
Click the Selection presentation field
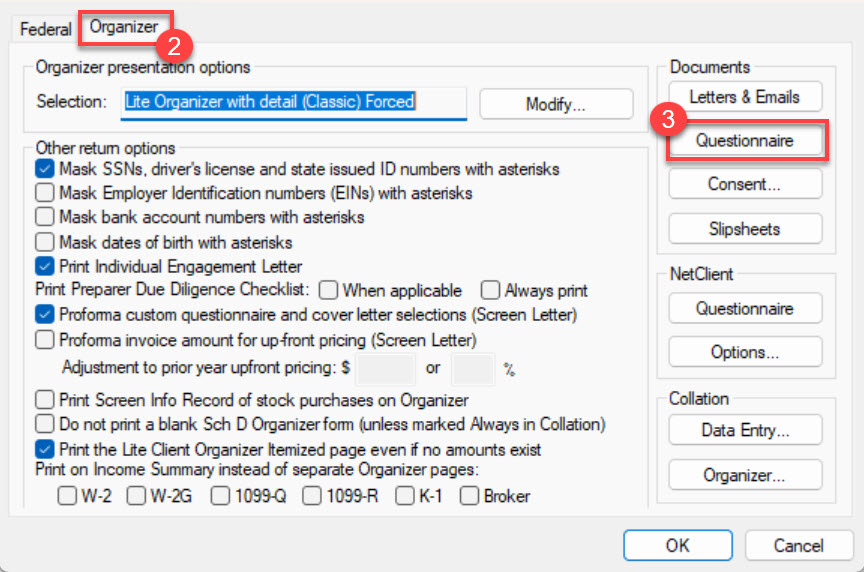coord(294,102)
